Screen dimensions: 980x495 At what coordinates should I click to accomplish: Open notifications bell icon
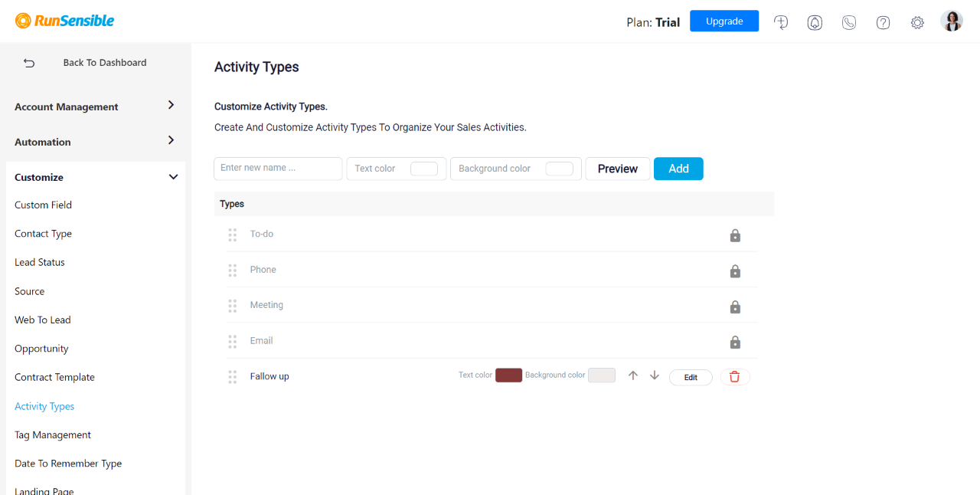[x=815, y=22]
